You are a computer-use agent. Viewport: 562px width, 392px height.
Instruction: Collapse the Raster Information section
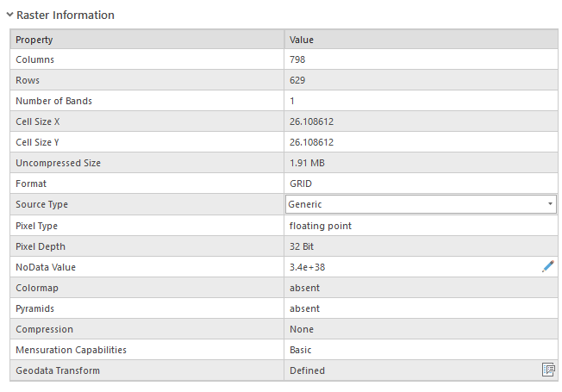click(x=9, y=16)
